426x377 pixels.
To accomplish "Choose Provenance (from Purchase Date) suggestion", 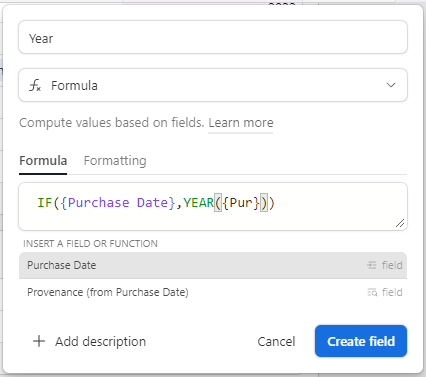I will coord(213,292).
